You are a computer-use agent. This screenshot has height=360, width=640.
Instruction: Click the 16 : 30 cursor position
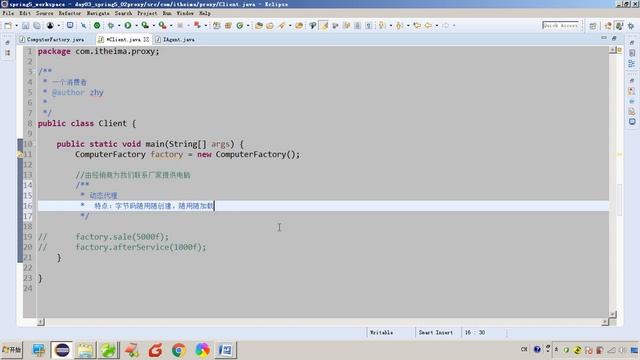pyautogui.click(x=475, y=333)
